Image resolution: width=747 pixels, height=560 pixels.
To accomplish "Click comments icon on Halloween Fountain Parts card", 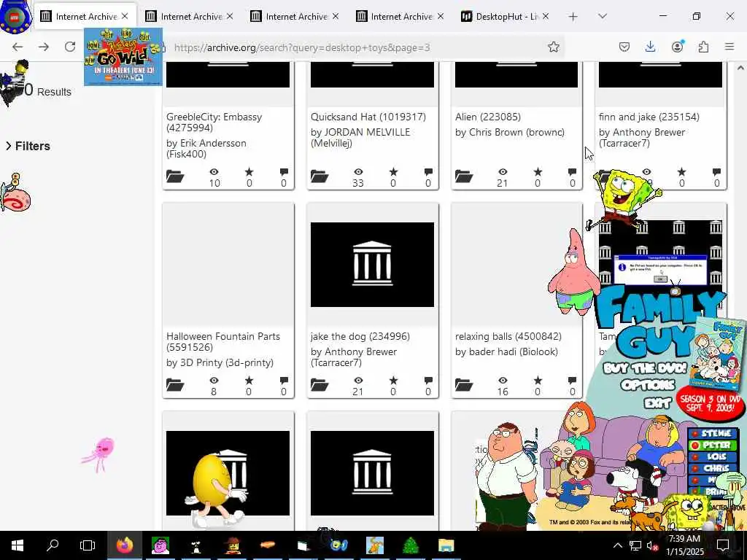I will coord(284,380).
